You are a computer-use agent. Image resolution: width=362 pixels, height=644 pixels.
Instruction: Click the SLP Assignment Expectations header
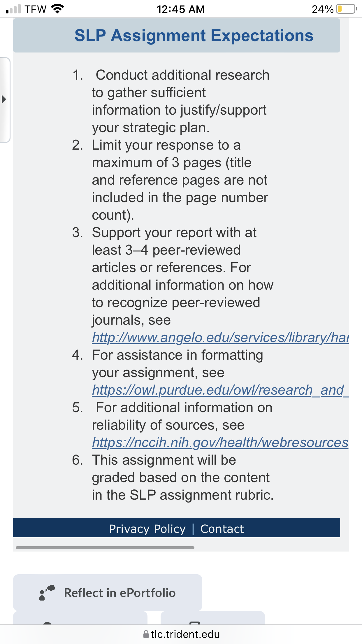[x=177, y=36]
